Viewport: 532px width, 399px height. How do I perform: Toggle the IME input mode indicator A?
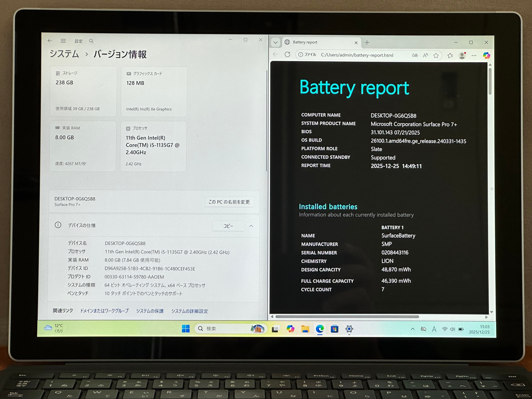pyautogui.click(x=434, y=329)
